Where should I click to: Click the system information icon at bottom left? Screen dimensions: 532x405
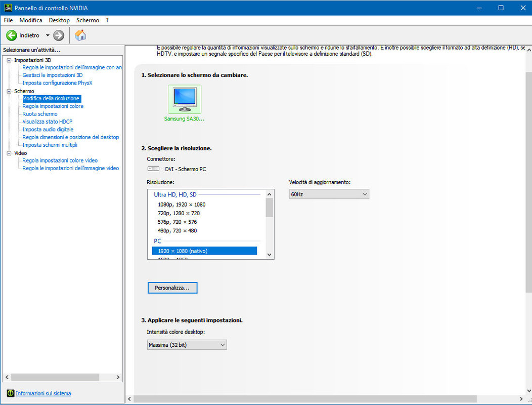(x=11, y=393)
